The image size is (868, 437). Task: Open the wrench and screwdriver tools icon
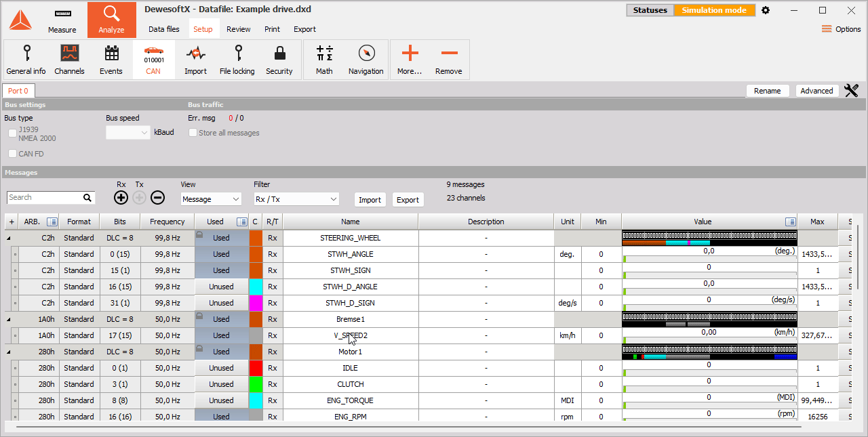pos(852,91)
